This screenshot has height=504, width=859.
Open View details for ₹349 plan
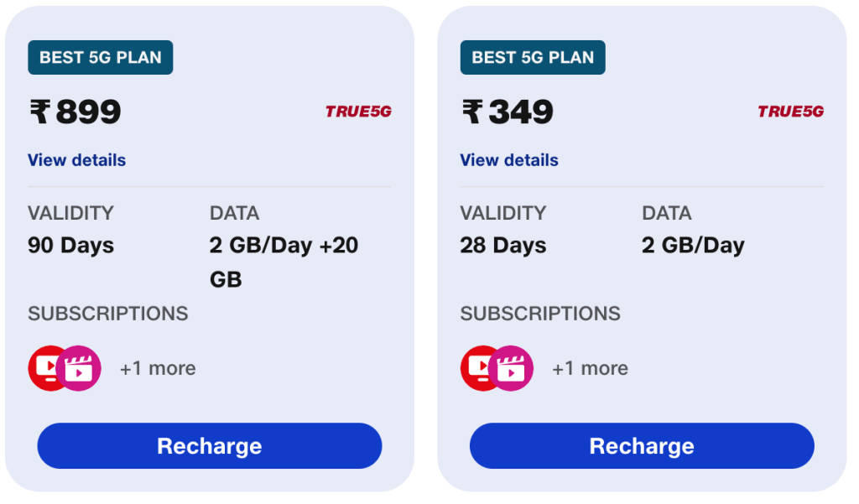coord(509,160)
